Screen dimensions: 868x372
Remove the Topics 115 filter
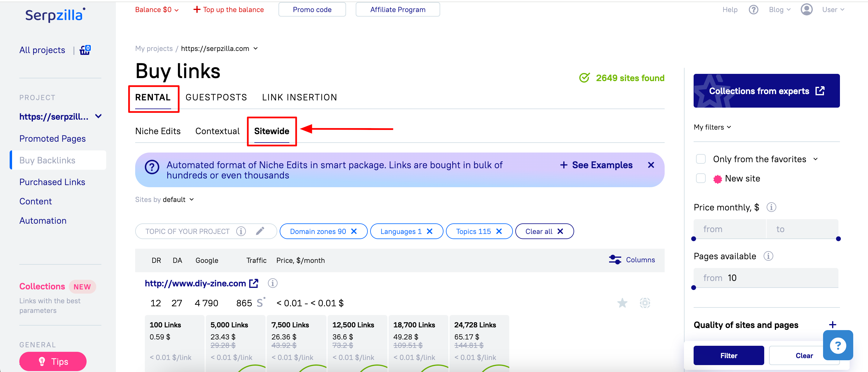pyautogui.click(x=499, y=231)
